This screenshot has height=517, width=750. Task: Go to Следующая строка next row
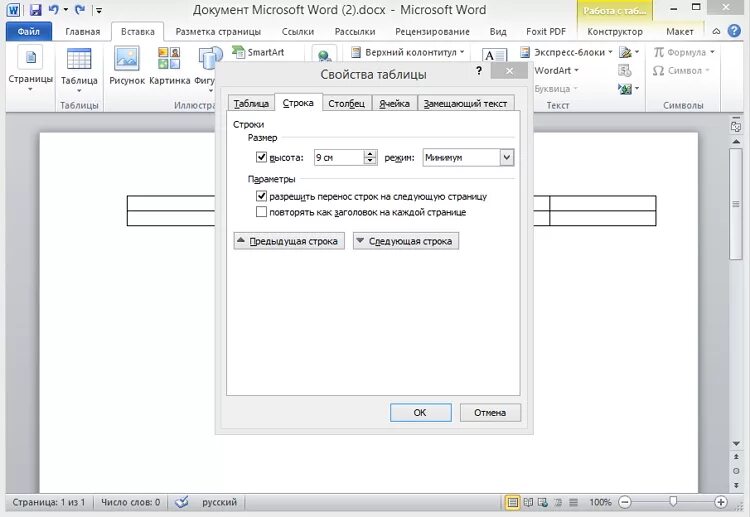pyautogui.click(x=406, y=241)
